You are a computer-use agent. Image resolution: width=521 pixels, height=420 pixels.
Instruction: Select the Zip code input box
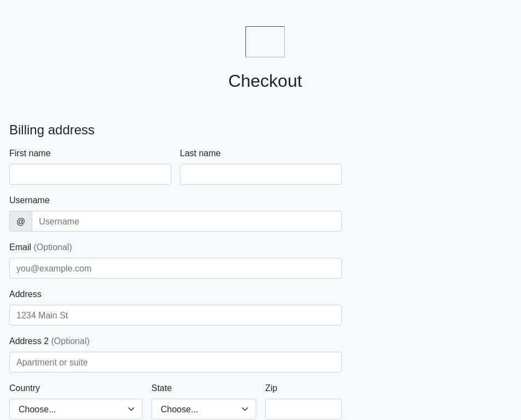(303, 409)
